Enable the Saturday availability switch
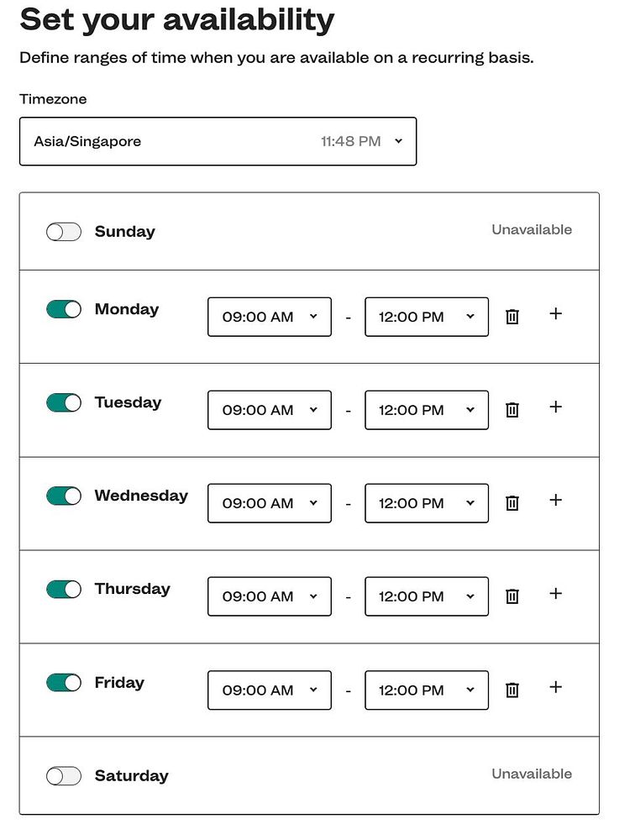The height and width of the screenshot is (840, 635). 64,776
